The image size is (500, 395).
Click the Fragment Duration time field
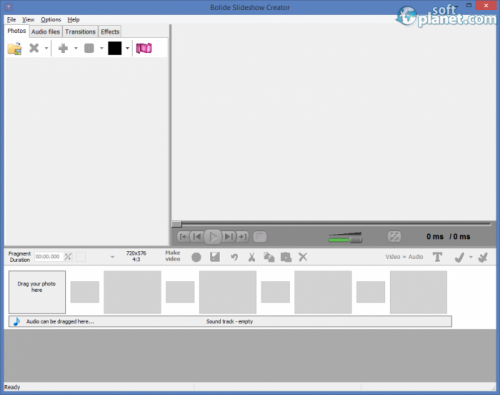point(49,257)
